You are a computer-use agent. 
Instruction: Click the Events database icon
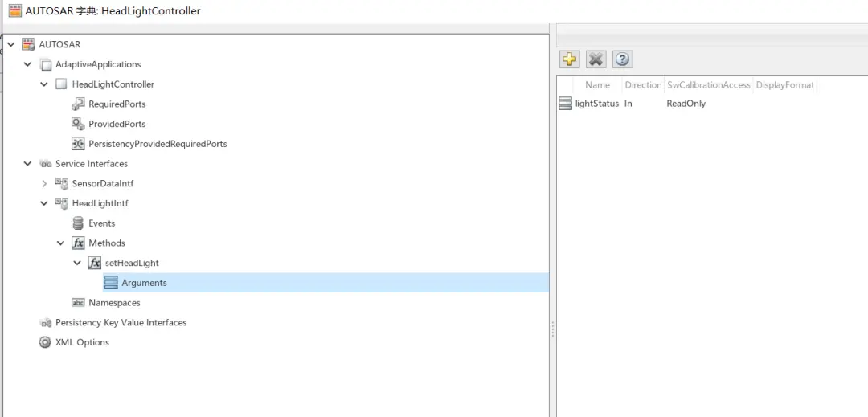point(78,223)
